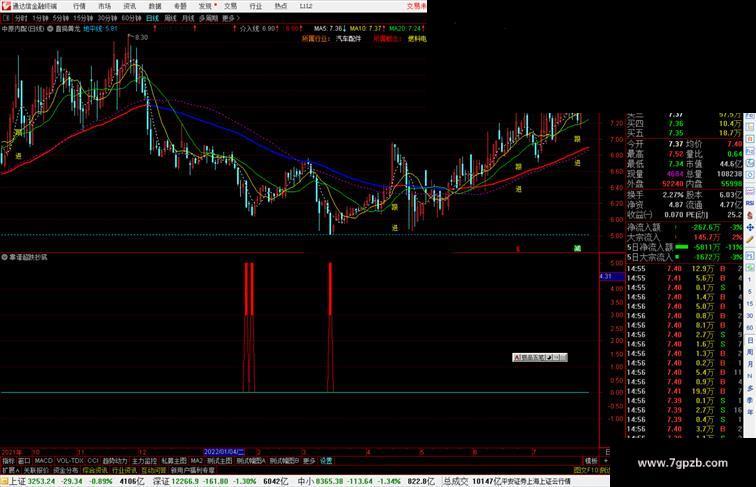This screenshot has height=487, width=756.
Task: Click the 深证 index status entry
Action: (x=220, y=481)
